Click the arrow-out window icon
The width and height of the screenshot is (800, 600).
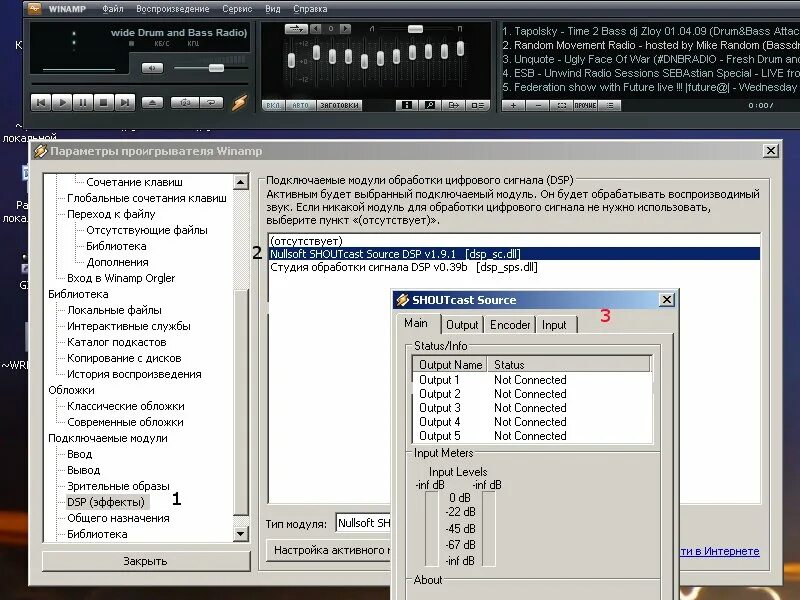[x=453, y=105]
